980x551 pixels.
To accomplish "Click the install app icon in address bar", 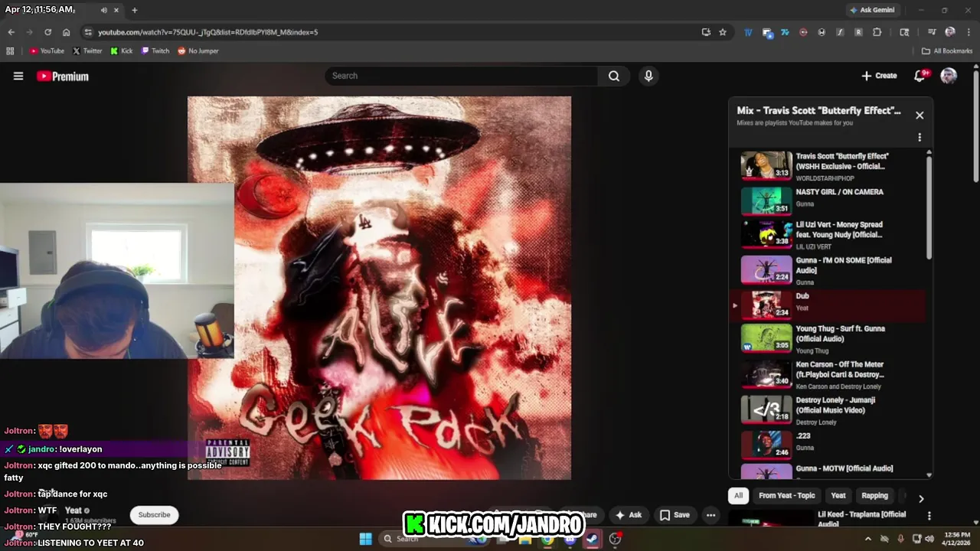I will (x=706, y=32).
